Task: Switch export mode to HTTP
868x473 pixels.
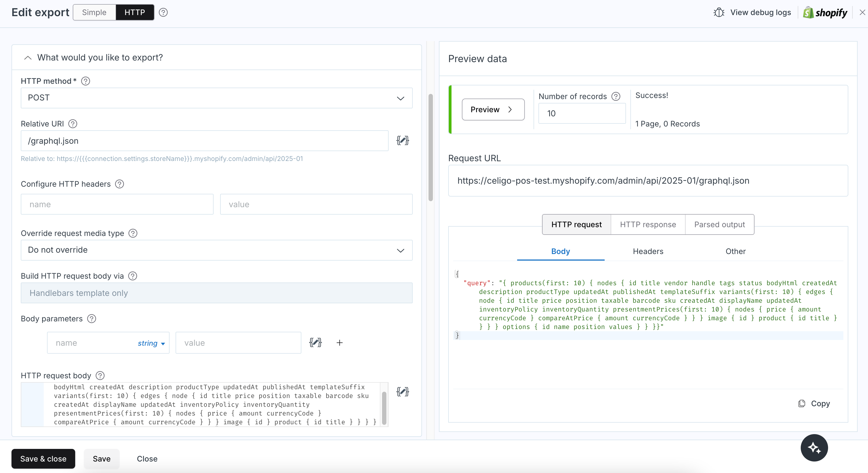Action: click(135, 13)
